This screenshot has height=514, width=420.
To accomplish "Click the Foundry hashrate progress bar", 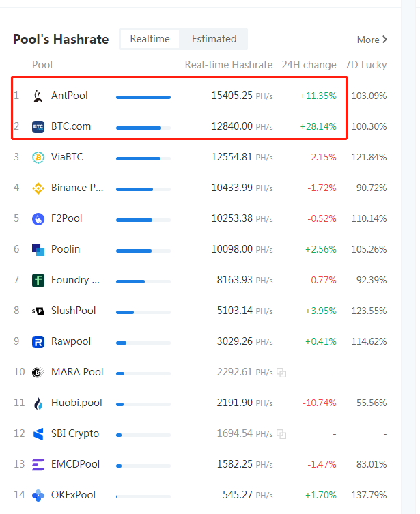I will click(143, 281).
